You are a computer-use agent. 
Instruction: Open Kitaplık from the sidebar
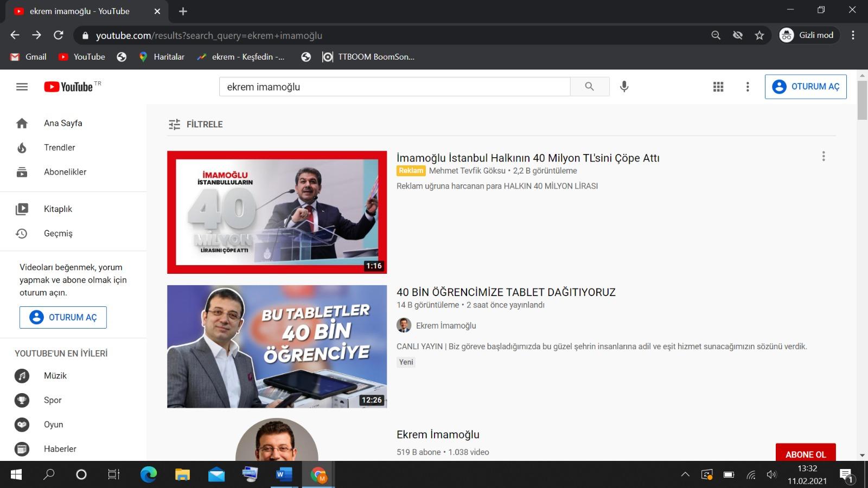click(x=58, y=208)
